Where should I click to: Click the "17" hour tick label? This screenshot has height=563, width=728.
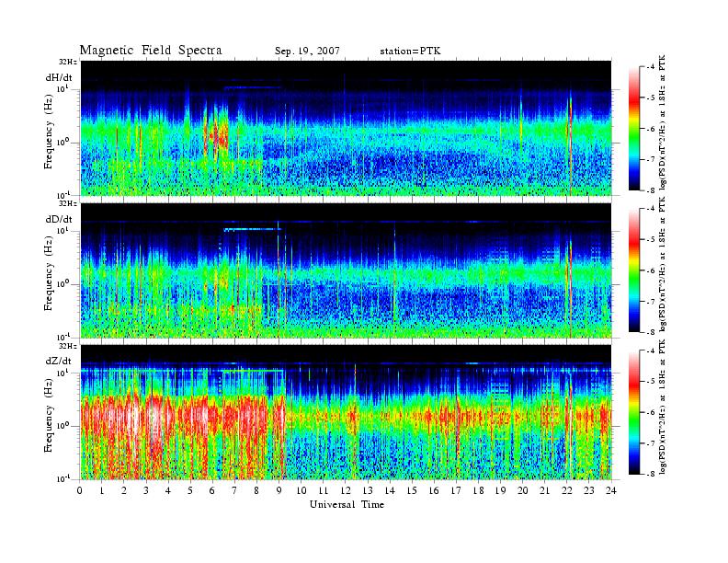coord(456,490)
